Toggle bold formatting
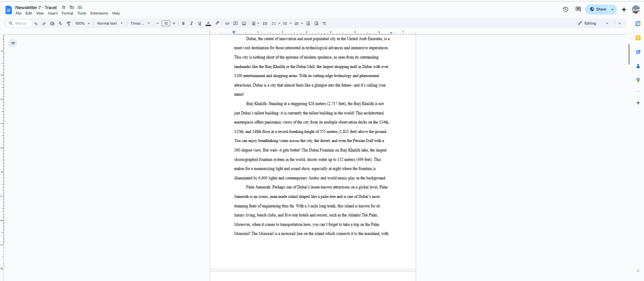This screenshot has height=281, width=644. (183, 24)
